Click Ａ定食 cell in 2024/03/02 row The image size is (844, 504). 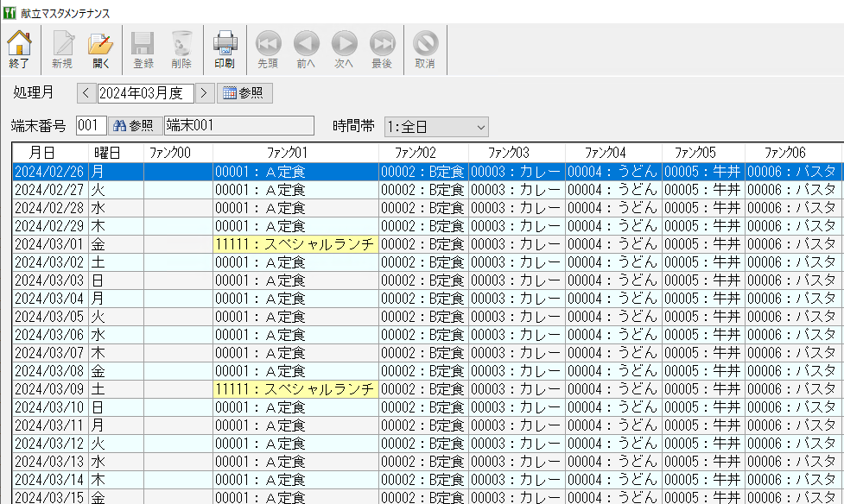[296, 262]
